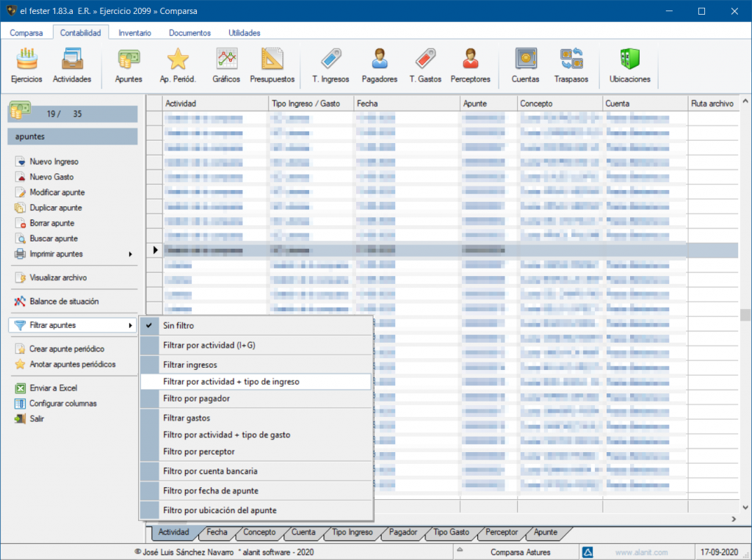Click the Cuentas safe icon

tap(525, 65)
